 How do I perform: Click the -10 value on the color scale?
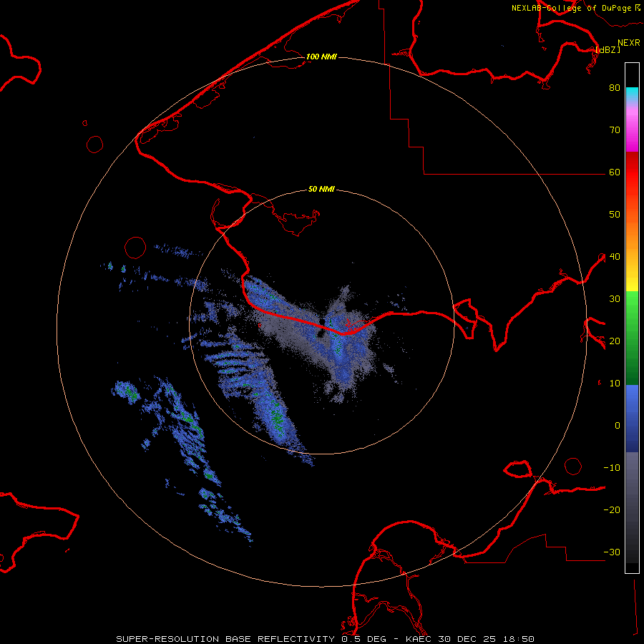click(x=612, y=468)
